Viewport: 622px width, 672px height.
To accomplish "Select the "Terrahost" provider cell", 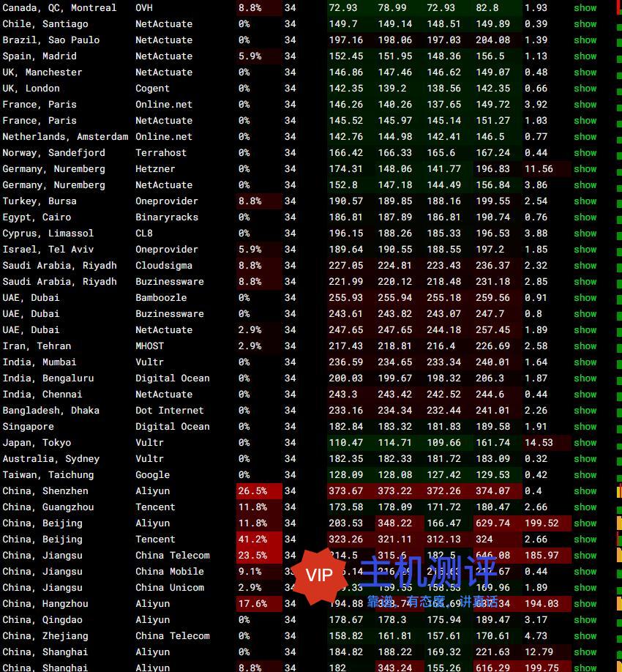I will coord(161,153).
